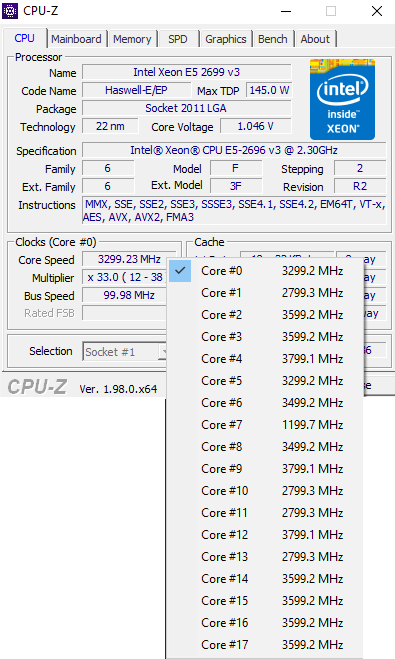Select Core #11 menu entry
The height and width of the screenshot is (659, 395).
click(265, 513)
